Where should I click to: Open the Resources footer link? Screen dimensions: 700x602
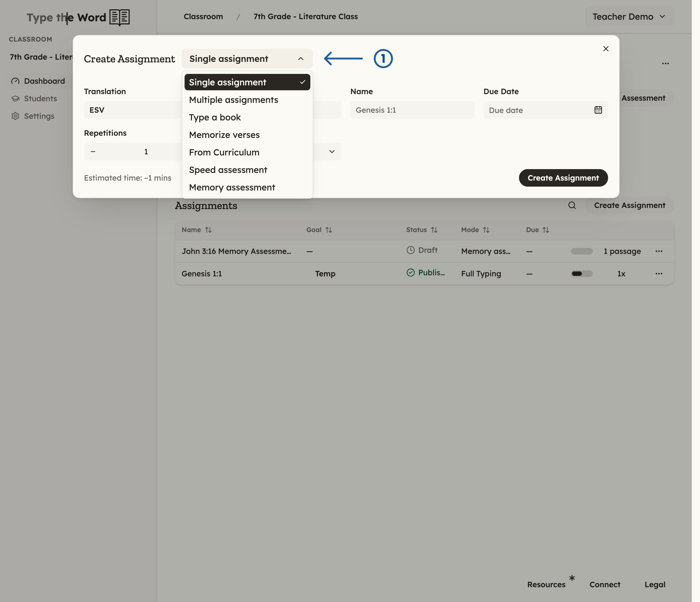[546, 584]
